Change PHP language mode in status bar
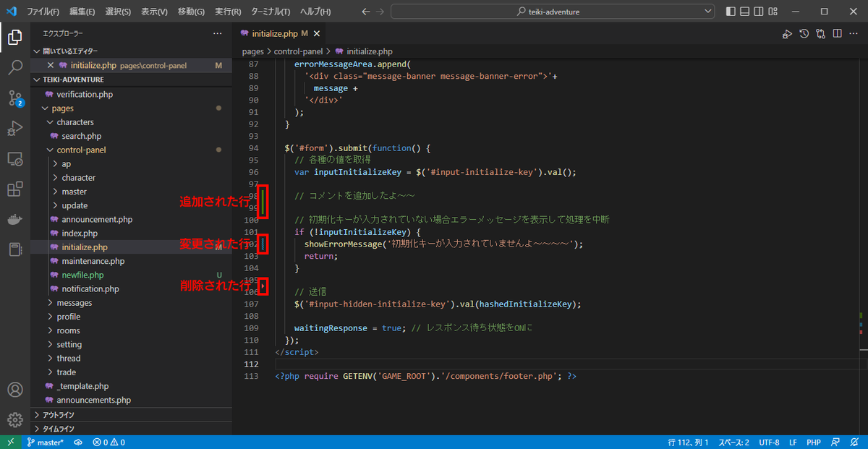The image size is (868, 449). pos(813,442)
